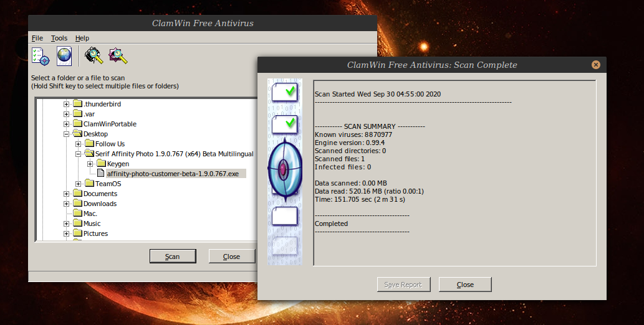Click the 'Scan Started Wed Sep 30' line

coord(377,94)
